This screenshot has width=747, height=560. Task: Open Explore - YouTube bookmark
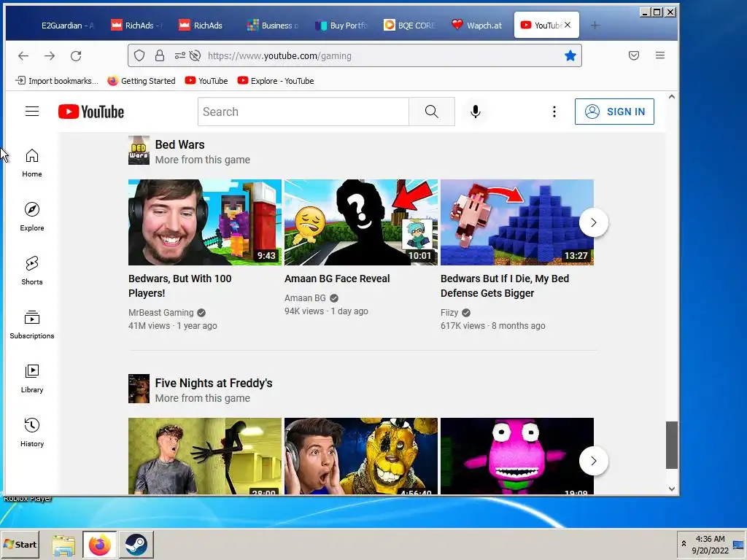(x=276, y=81)
